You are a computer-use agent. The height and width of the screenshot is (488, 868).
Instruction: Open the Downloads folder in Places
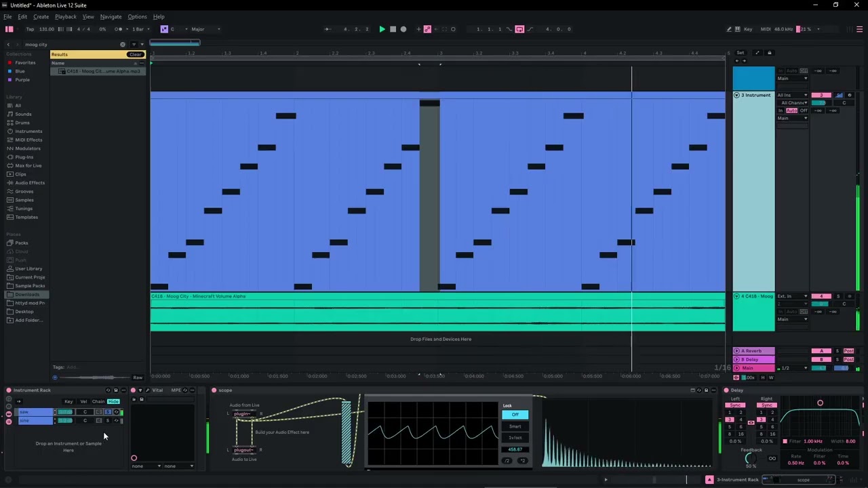point(27,295)
